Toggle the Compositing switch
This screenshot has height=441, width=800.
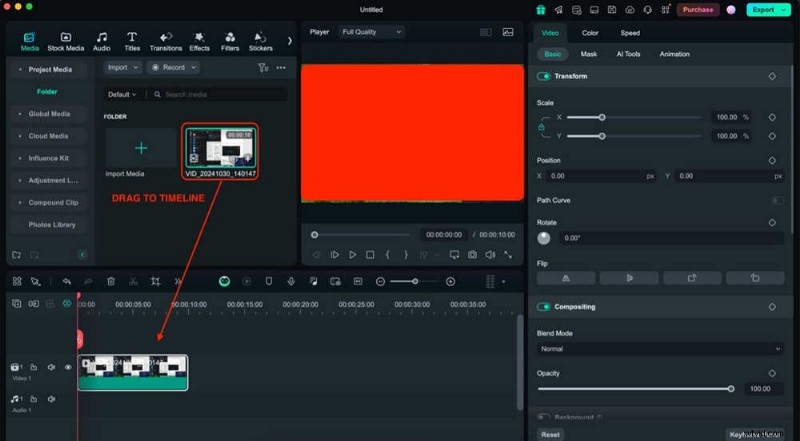[545, 306]
